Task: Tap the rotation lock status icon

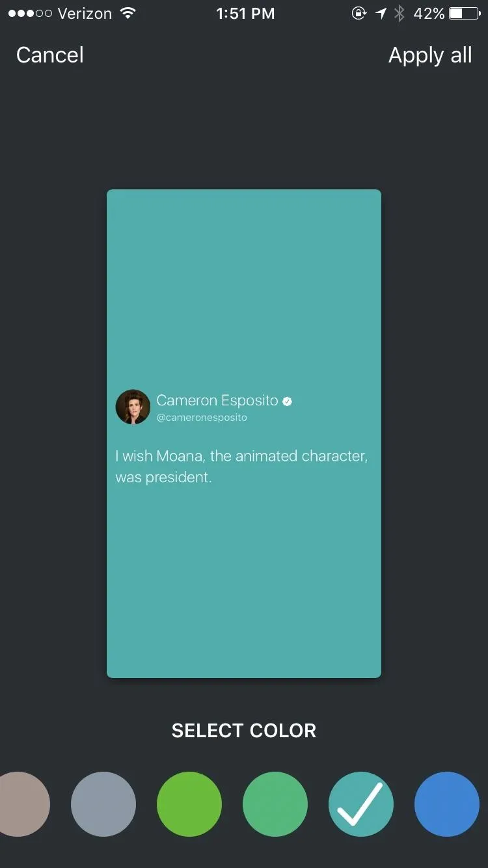Action: 359,13
